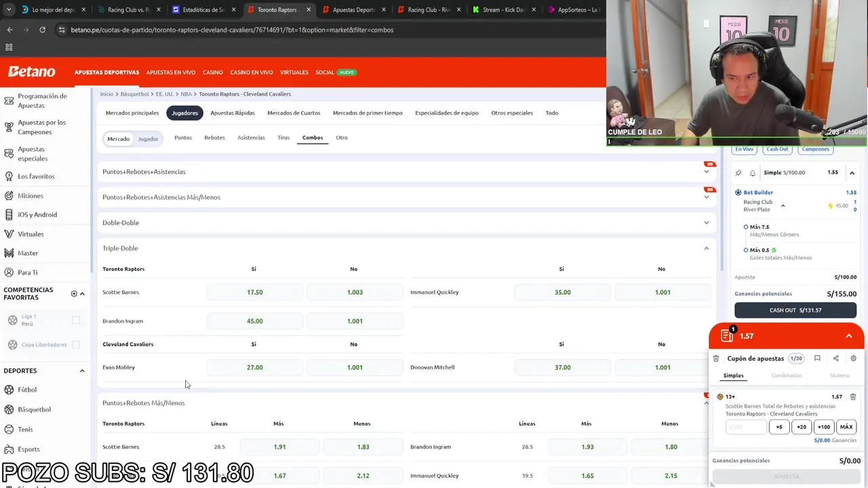This screenshot has width=868, height=488.
Task: Collapse the Simple S/100.00 bet details
Action: click(852, 173)
